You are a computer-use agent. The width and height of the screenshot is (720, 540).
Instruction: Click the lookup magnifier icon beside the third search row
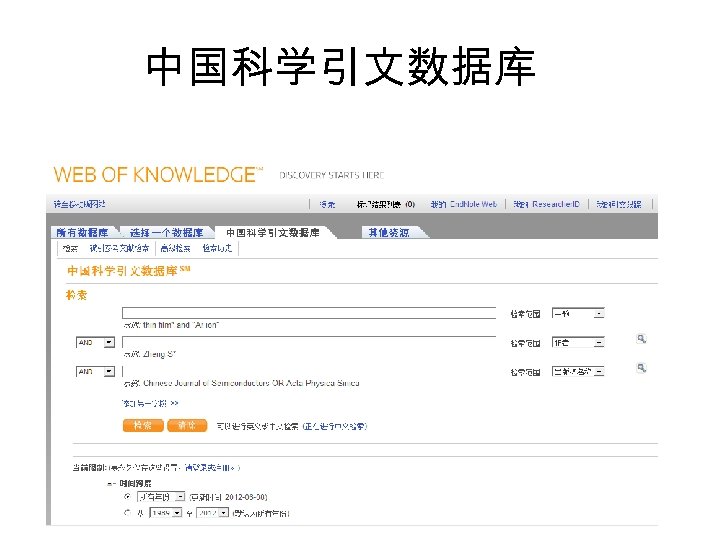(641, 368)
